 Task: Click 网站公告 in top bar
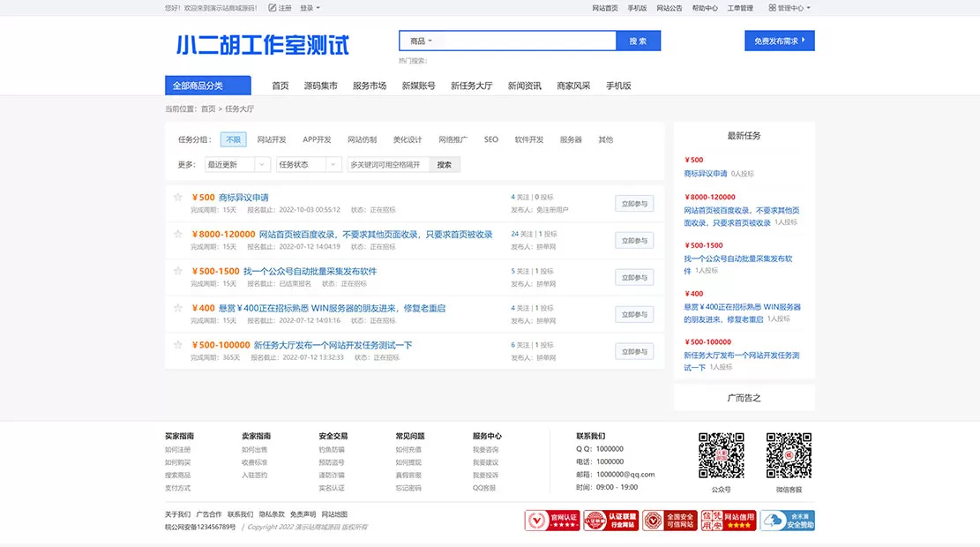pos(669,8)
